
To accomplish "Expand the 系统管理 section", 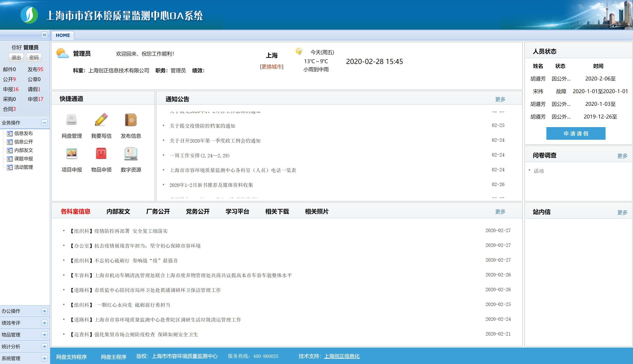I will pyautogui.click(x=45, y=358).
